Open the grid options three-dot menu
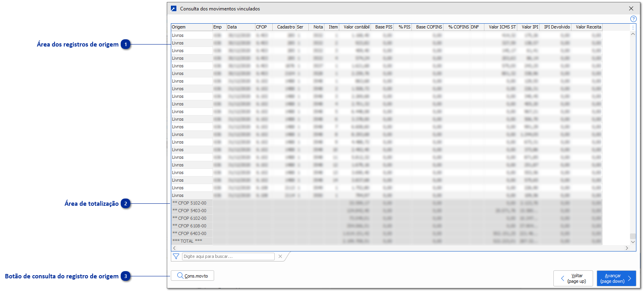Viewport: 644px width, 292px height. point(633,28)
